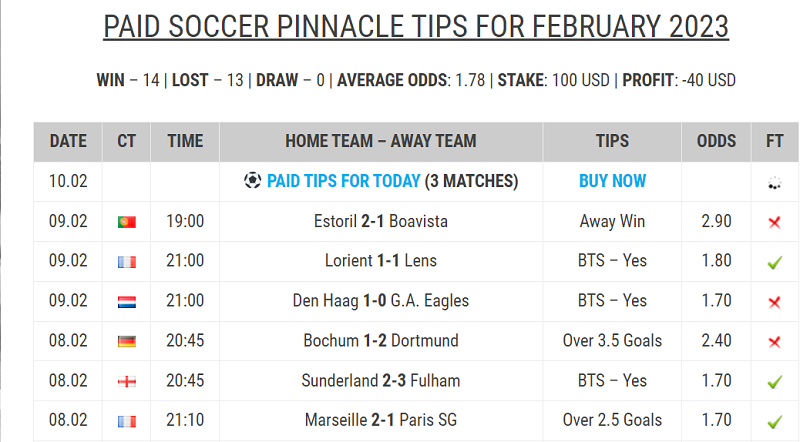800x442 pixels.
Task: Click the TIPS column header
Action: coord(612,141)
